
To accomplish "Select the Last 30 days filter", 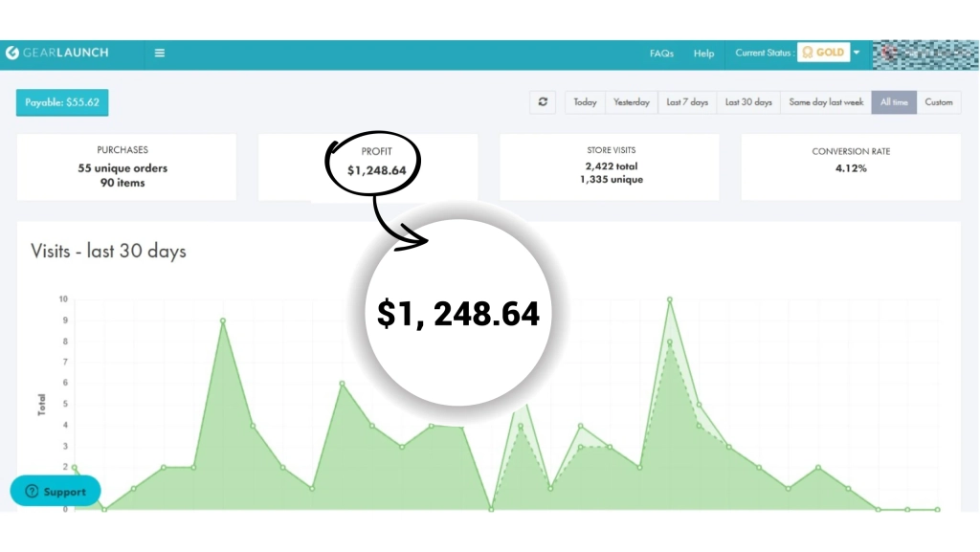I will point(748,102).
